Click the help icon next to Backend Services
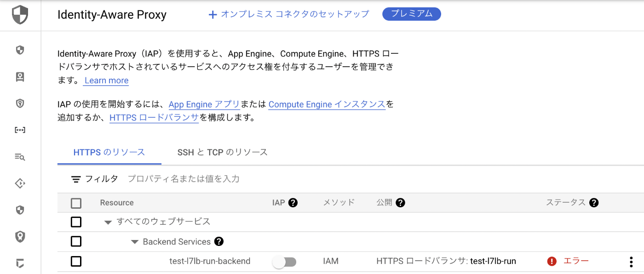The width and height of the screenshot is (644, 274). coord(219,241)
